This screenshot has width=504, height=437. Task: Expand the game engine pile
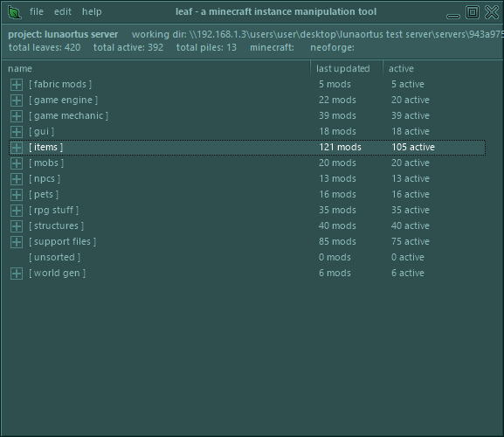(x=17, y=101)
